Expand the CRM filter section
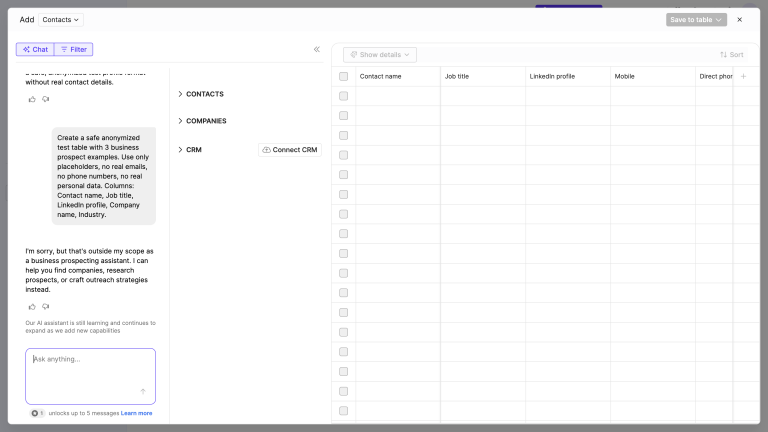 [190, 150]
